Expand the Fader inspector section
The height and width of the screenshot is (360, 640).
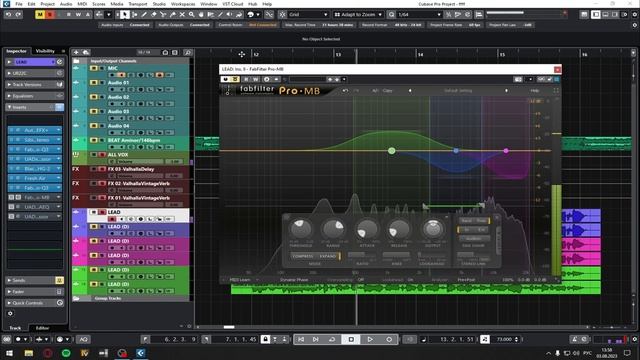point(35,292)
